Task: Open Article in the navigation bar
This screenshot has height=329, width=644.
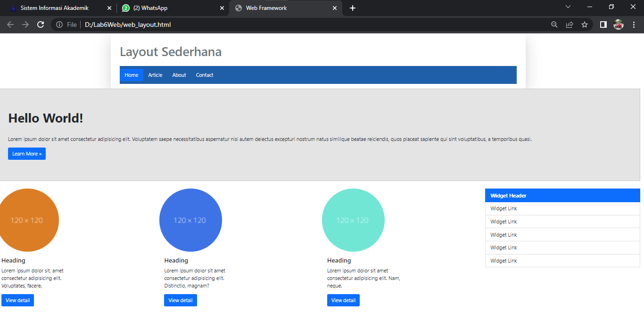Action: (155, 75)
